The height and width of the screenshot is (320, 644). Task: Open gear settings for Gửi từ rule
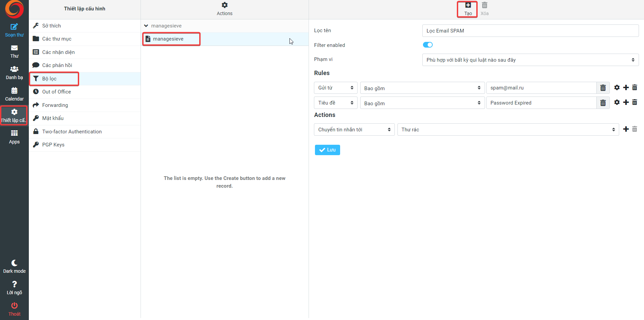click(617, 87)
